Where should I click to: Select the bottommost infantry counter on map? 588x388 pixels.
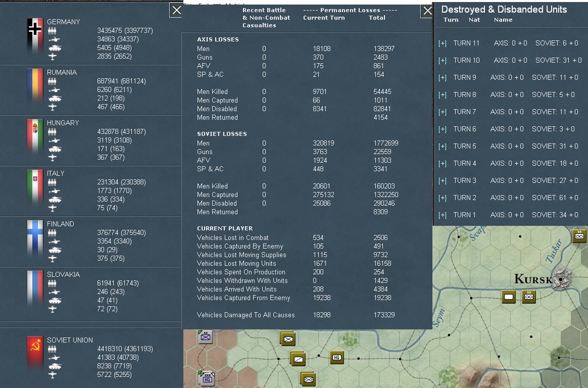tap(308, 379)
